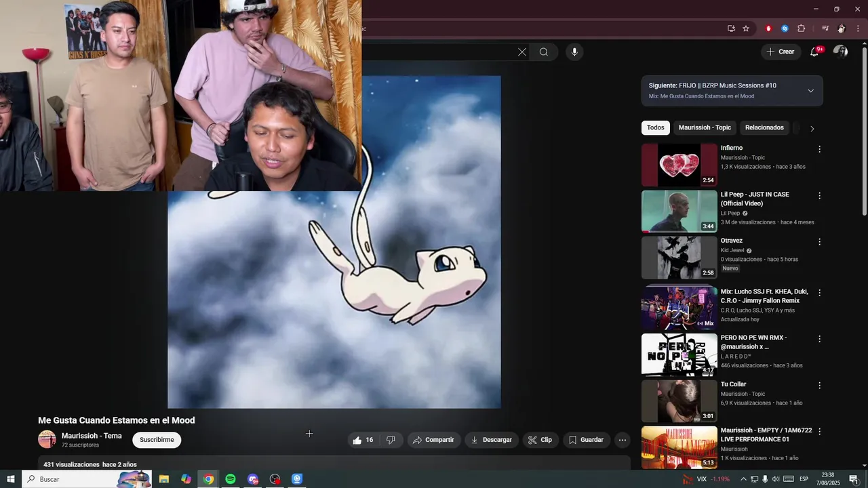Clear the YouTube search box with X

pos(522,52)
